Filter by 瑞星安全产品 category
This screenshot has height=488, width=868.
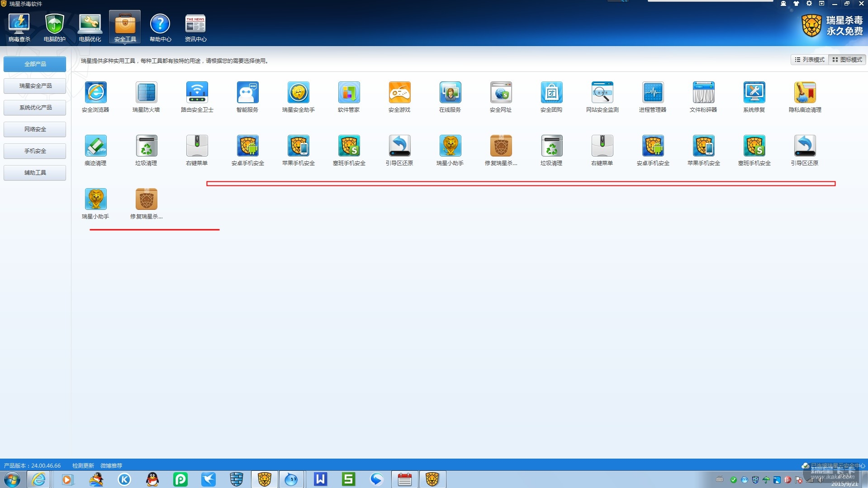click(x=35, y=86)
